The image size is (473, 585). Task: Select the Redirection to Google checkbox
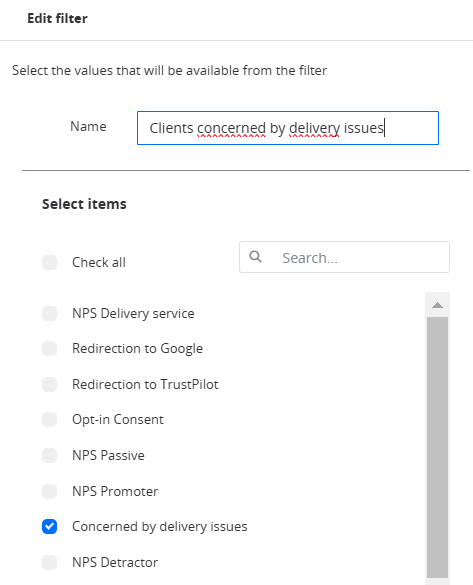tap(50, 348)
